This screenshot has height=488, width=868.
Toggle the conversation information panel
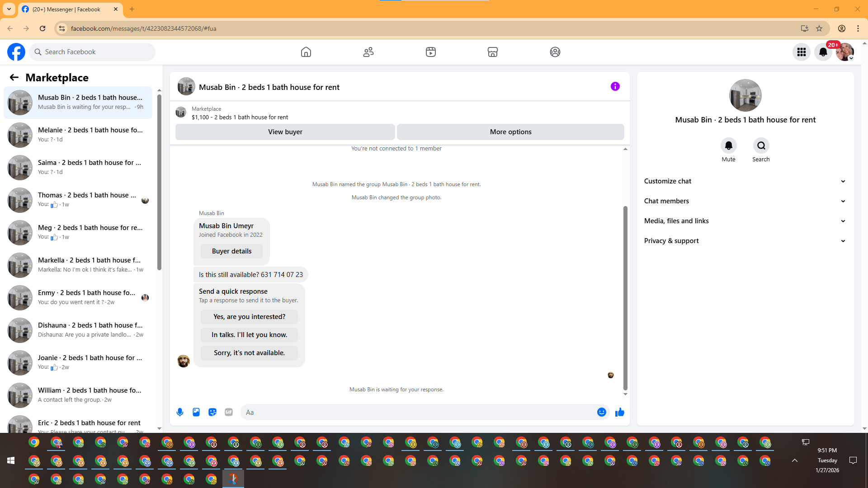pos(615,86)
